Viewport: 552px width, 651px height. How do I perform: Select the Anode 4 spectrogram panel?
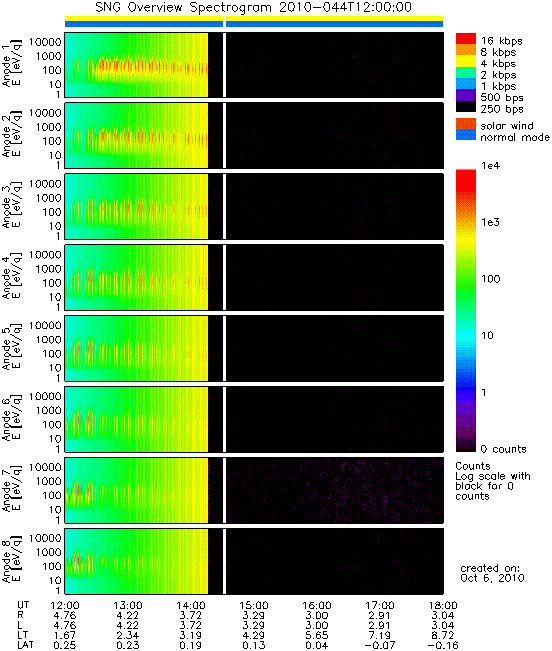point(254,277)
